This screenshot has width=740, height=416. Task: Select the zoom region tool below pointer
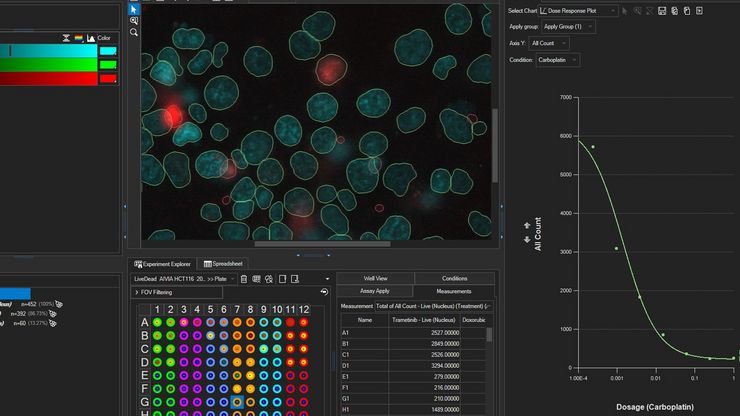[134, 21]
